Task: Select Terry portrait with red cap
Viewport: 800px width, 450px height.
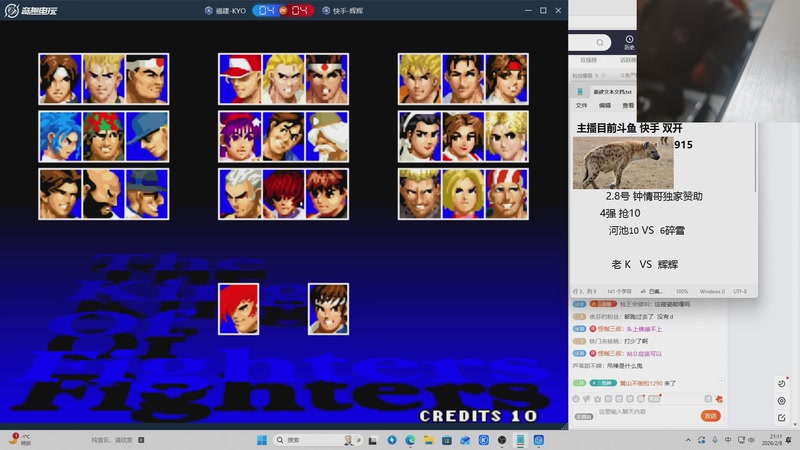Action: (240, 79)
